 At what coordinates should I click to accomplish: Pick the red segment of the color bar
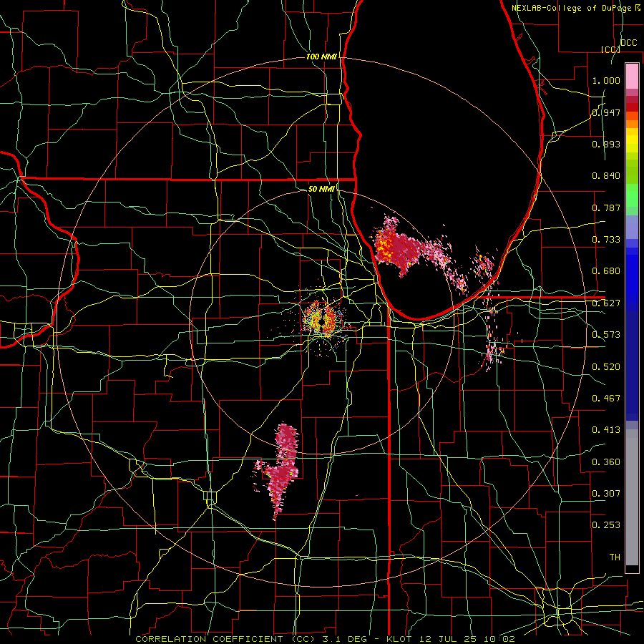coord(632,107)
